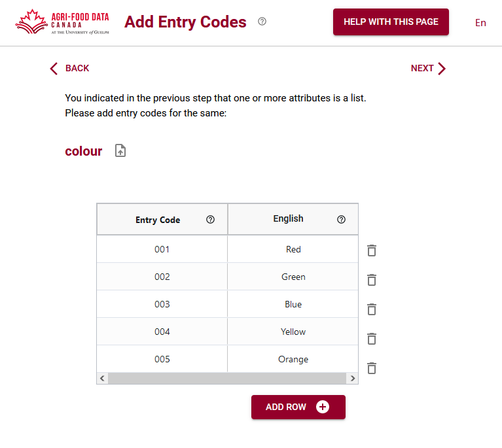Viewport: 502px width, 448px height.
Task: Select the English cell containing Yellow
Action: point(293,332)
